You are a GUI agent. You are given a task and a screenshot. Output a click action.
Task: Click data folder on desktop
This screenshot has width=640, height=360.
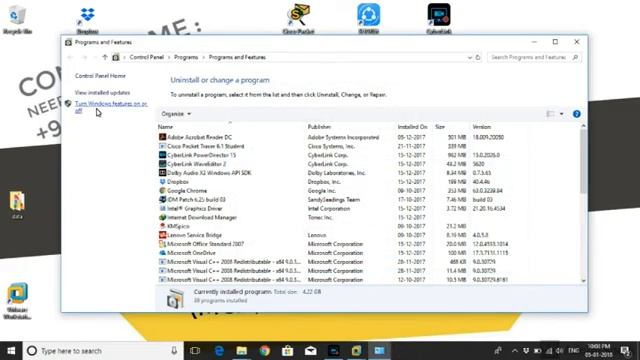point(17,205)
